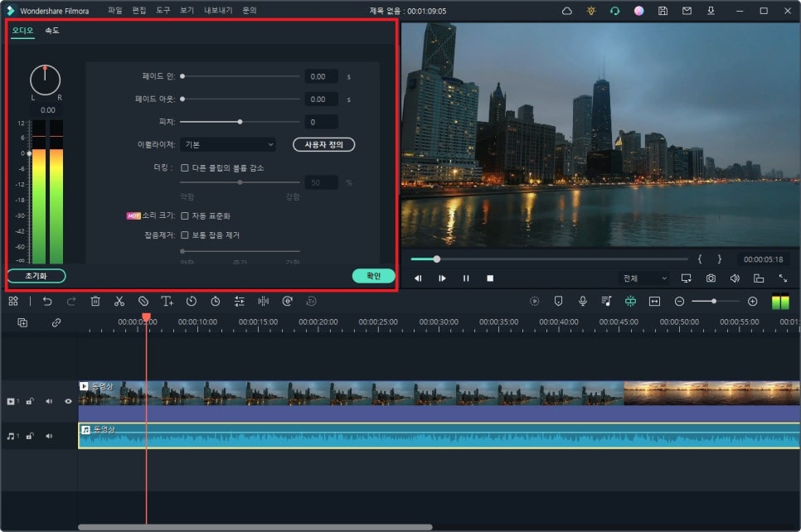Viewport: 801px width, 532px height.
Task: Open the mail messages icon
Action: pos(687,11)
